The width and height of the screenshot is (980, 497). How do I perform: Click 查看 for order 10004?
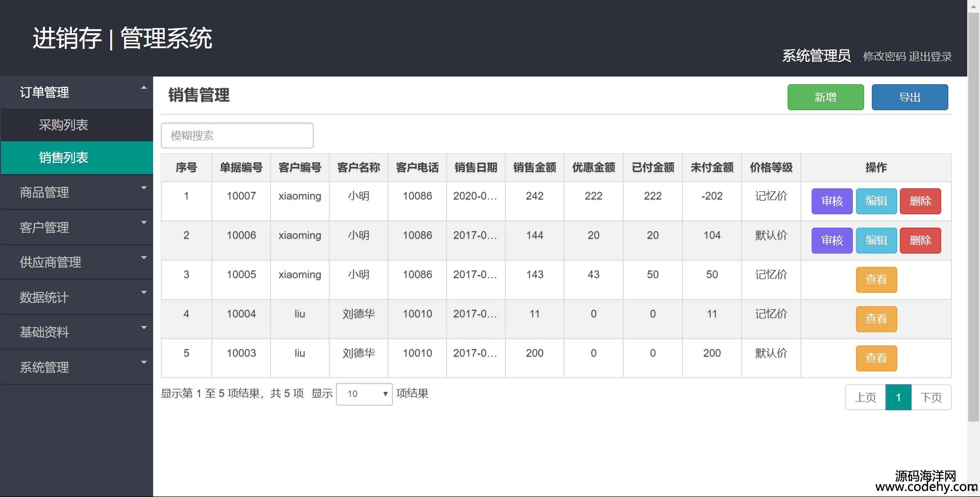click(x=876, y=319)
